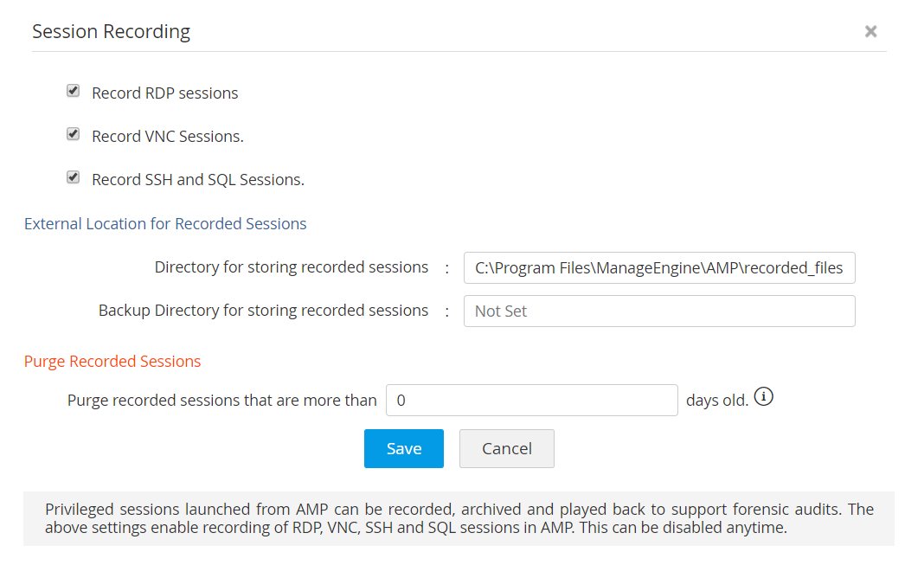Disable "Record VNC Sessions" option
The height and width of the screenshot is (565, 924).
coord(73,133)
